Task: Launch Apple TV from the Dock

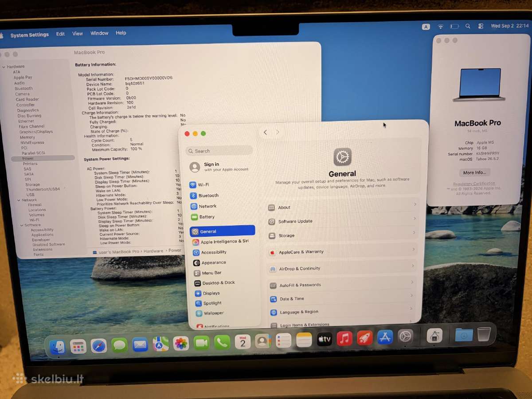Action: coord(324,340)
